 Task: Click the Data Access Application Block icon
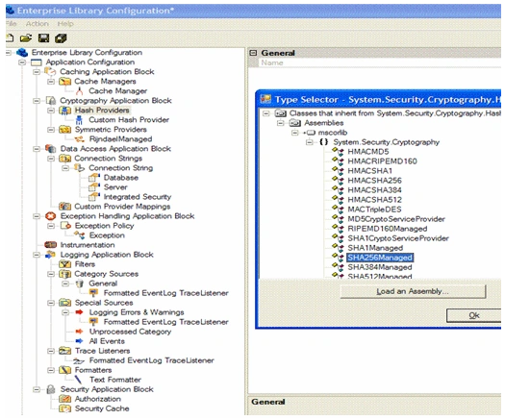(51, 149)
